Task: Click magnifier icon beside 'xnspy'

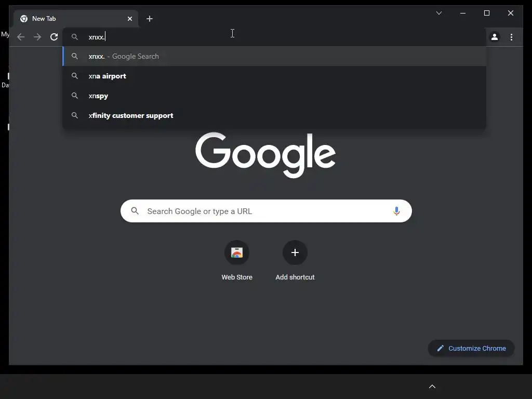Action: 75,96
